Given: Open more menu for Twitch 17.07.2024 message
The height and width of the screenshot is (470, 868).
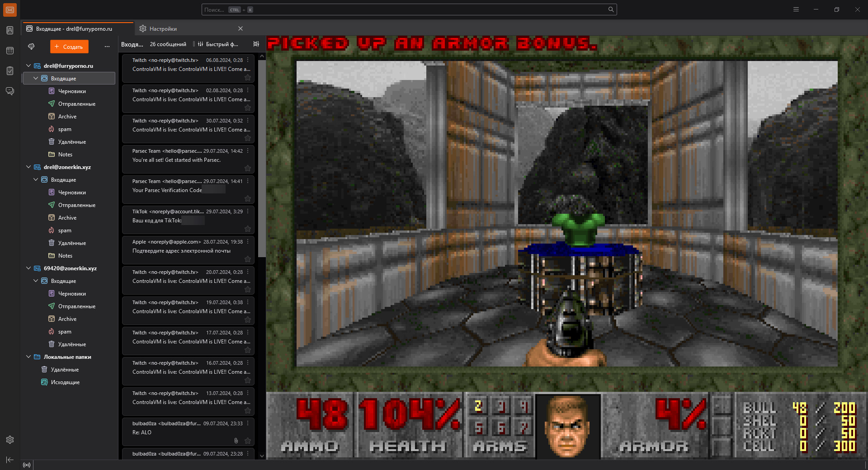Looking at the screenshot, I should point(248,333).
